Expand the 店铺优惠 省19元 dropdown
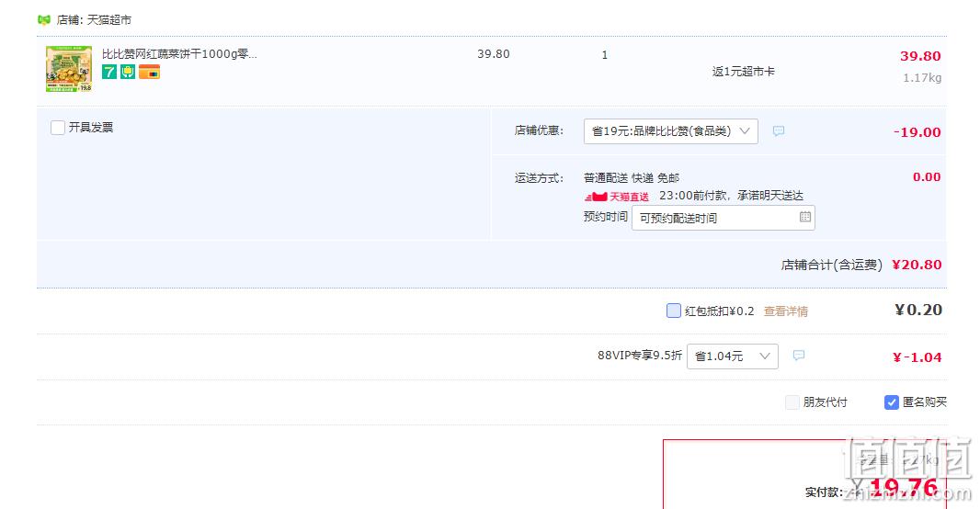Image resolution: width=980 pixels, height=509 pixels. coord(670,131)
